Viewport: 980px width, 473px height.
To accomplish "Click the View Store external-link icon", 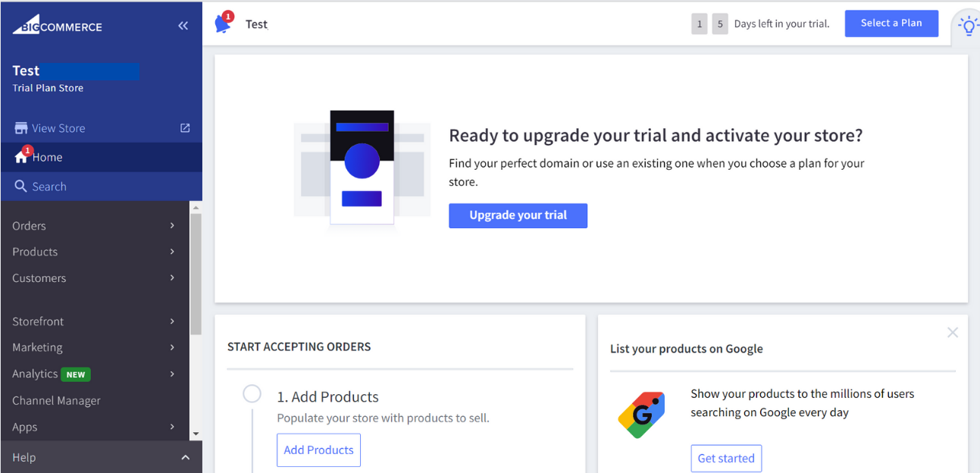I will point(185,128).
